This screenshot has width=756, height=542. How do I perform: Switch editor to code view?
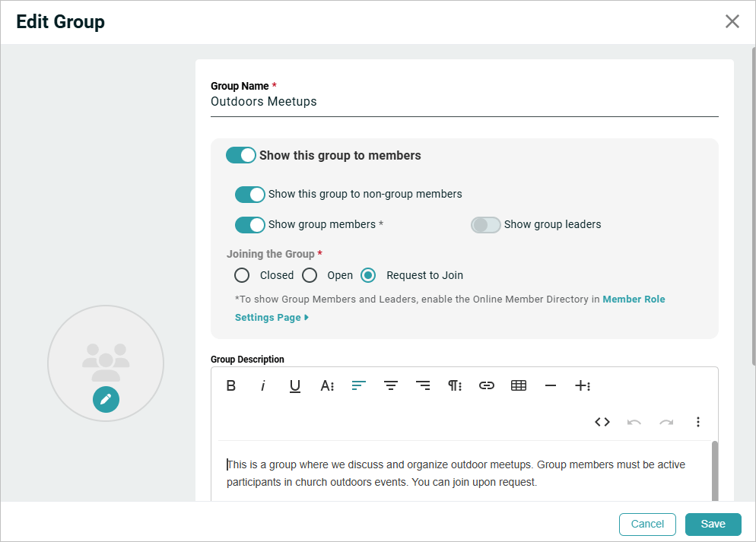click(602, 422)
